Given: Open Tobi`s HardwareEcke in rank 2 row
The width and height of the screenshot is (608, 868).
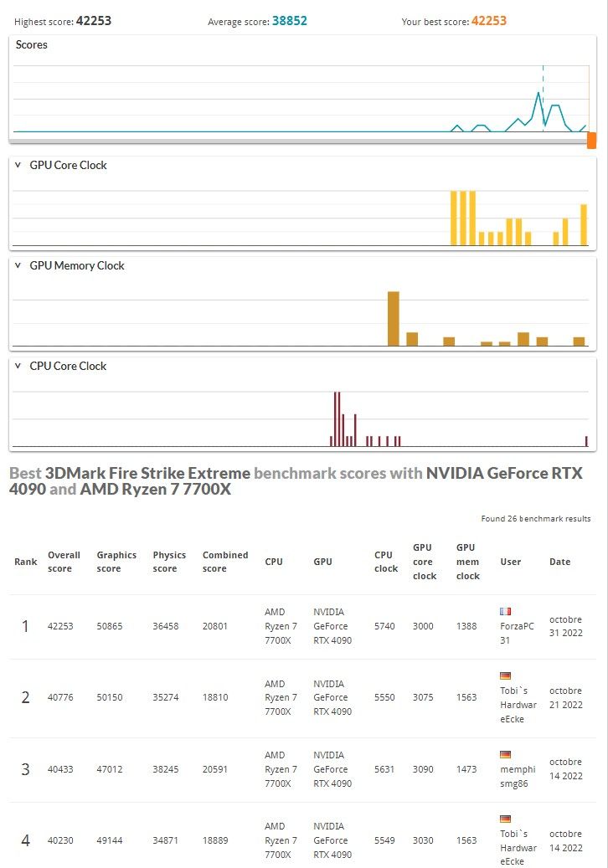Looking at the screenshot, I should click(x=518, y=705).
